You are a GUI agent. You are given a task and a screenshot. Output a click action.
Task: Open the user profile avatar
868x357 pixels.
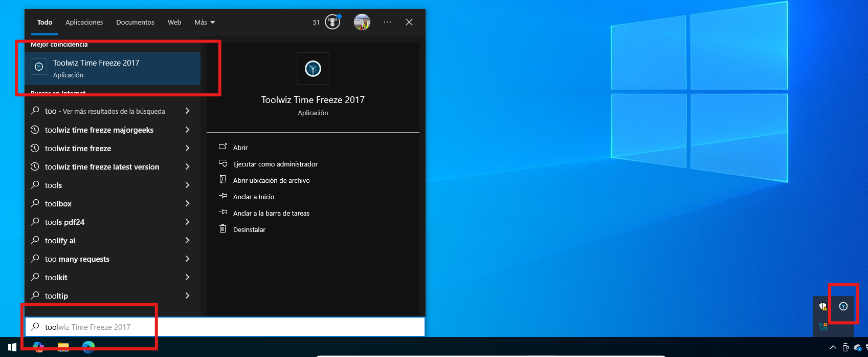(x=362, y=22)
